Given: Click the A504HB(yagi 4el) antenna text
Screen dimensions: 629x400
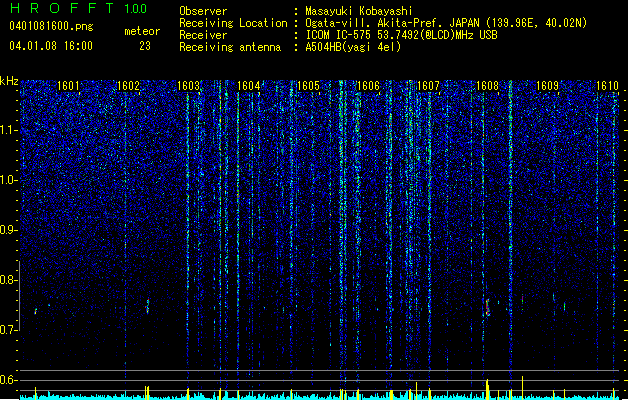Looking at the screenshot, I should click(x=353, y=47).
